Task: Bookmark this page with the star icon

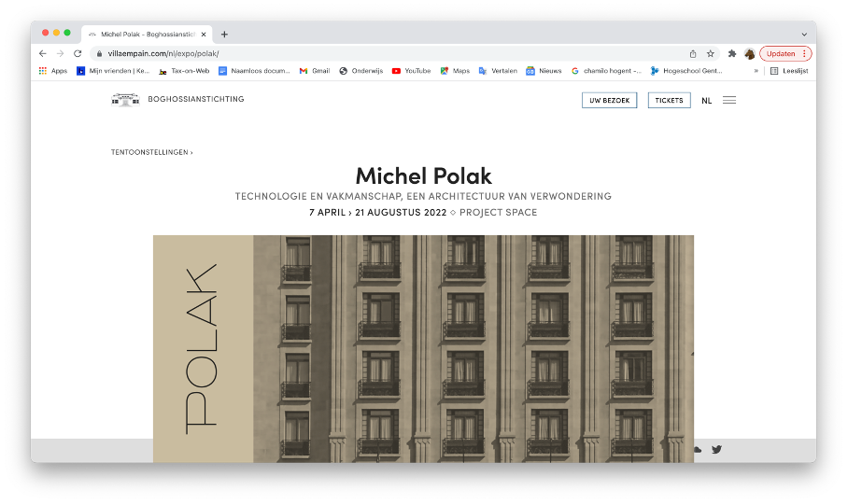Action: point(711,54)
